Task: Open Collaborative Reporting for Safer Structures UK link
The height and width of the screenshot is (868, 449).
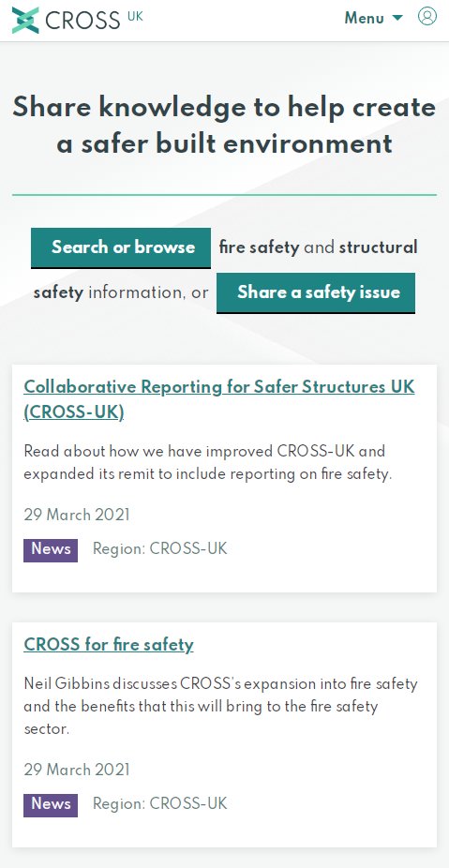Action: [x=219, y=399]
